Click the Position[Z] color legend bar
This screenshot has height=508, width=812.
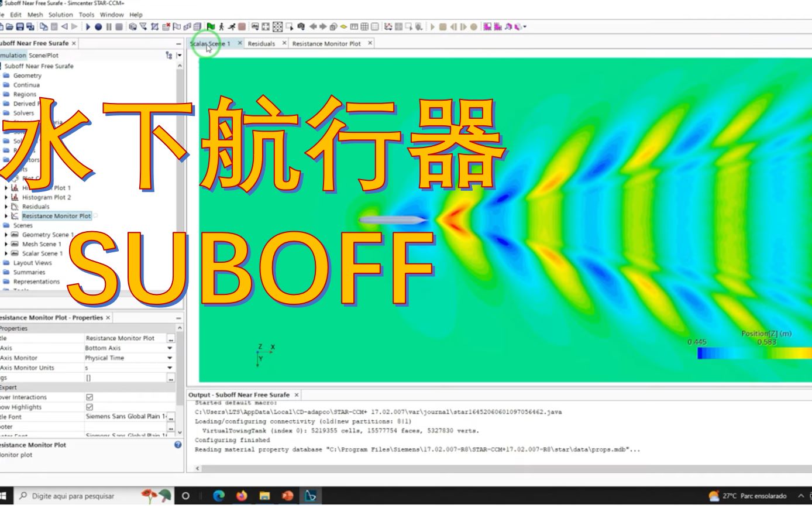tap(755, 354)
